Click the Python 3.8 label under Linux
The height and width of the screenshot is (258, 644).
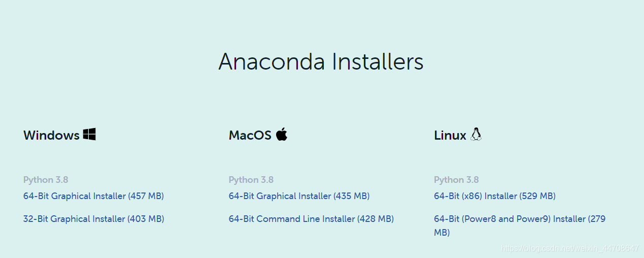(456, 180)
